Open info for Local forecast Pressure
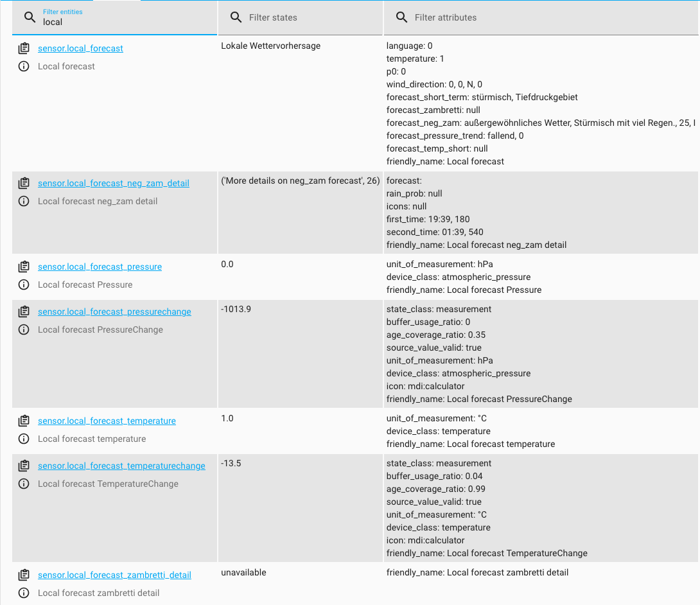Image resolution: width=700 pixels, height=605 pixels. pos(24,285)
